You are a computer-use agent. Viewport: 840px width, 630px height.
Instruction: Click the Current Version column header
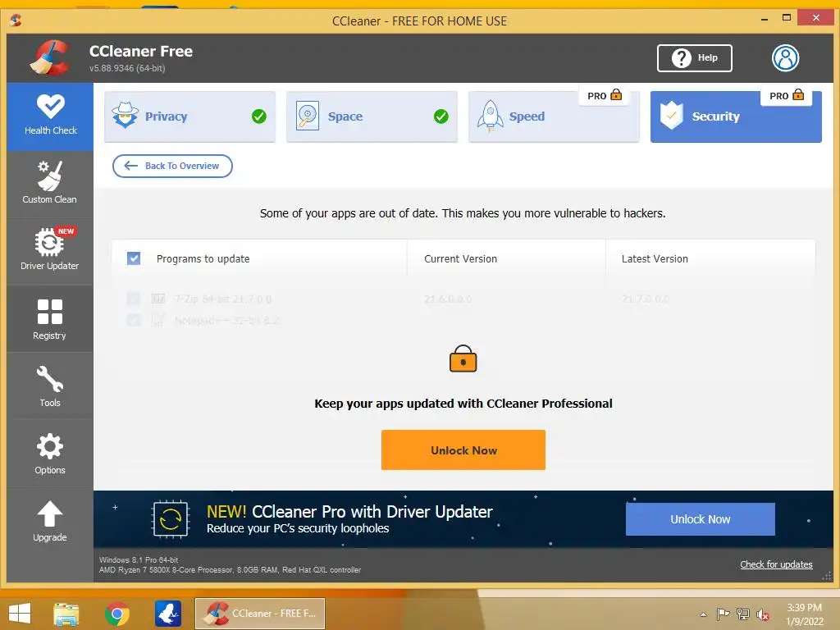point(461,258)
